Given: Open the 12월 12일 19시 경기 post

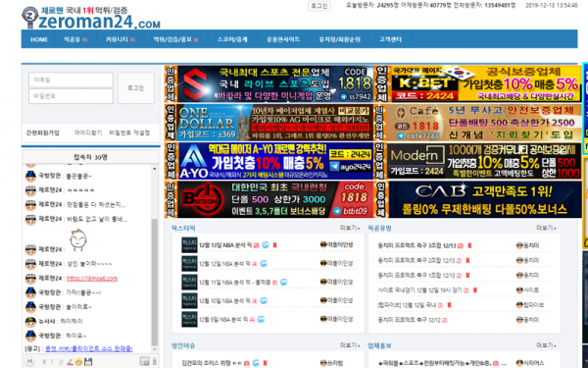Looking at the screenshot, I should click(x=420, y=290).
